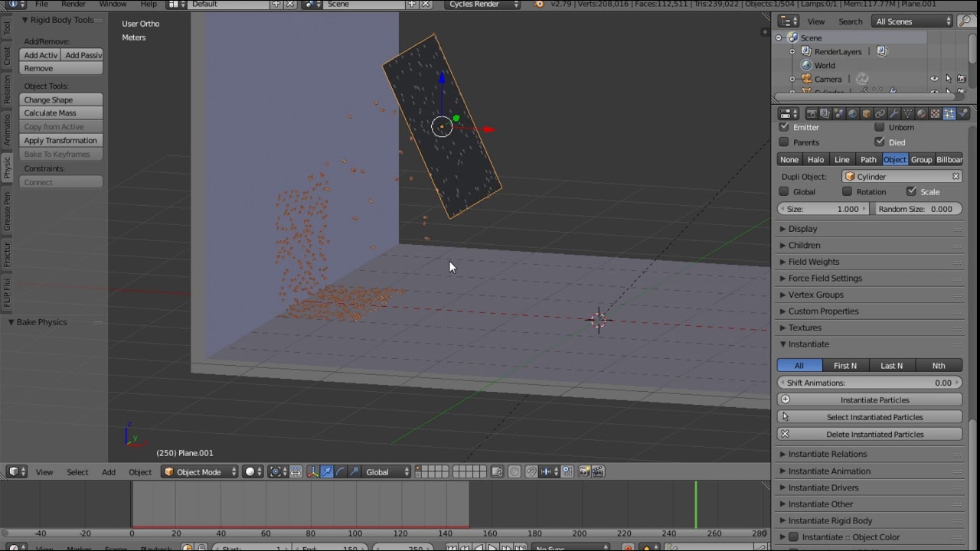Click the Blender info editor icon
The width and height of the screenshot is (980, 551).
[x=12, y=4]
